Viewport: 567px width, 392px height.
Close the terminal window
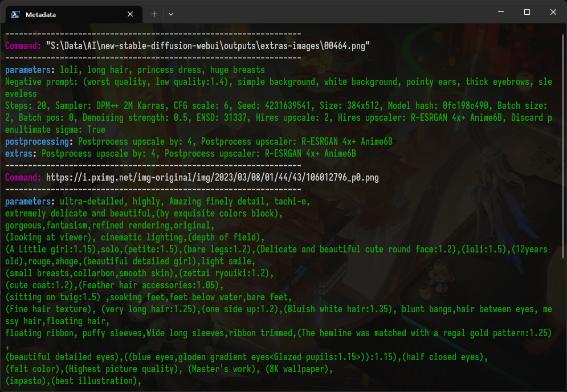pyautogui.click(x=553, y=12)
